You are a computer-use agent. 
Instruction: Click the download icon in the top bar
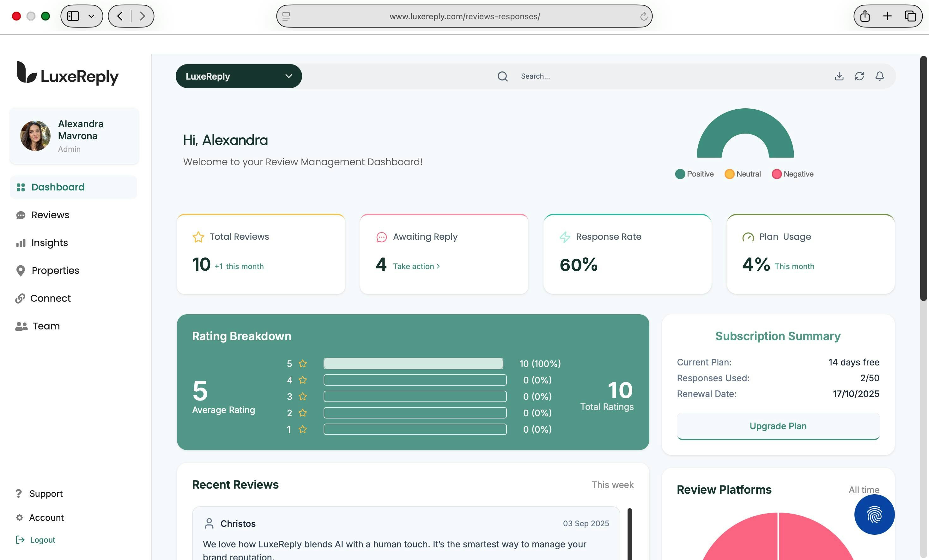[x=839, y=76]
